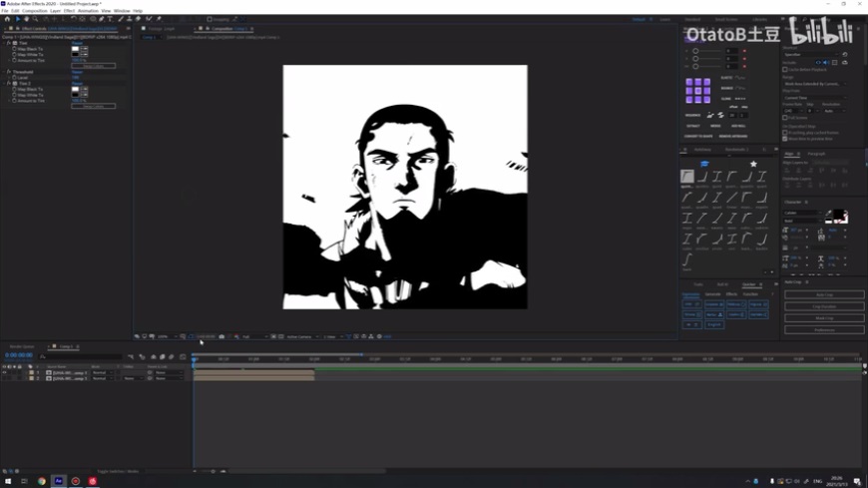
Task: Click the first Tint Map Black To swatch
Action: pos(75,49)
